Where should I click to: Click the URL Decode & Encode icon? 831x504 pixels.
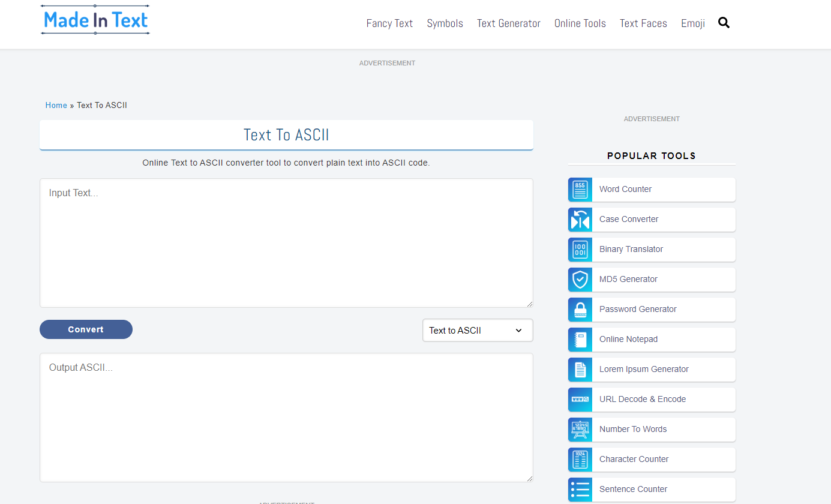point(580,399)
